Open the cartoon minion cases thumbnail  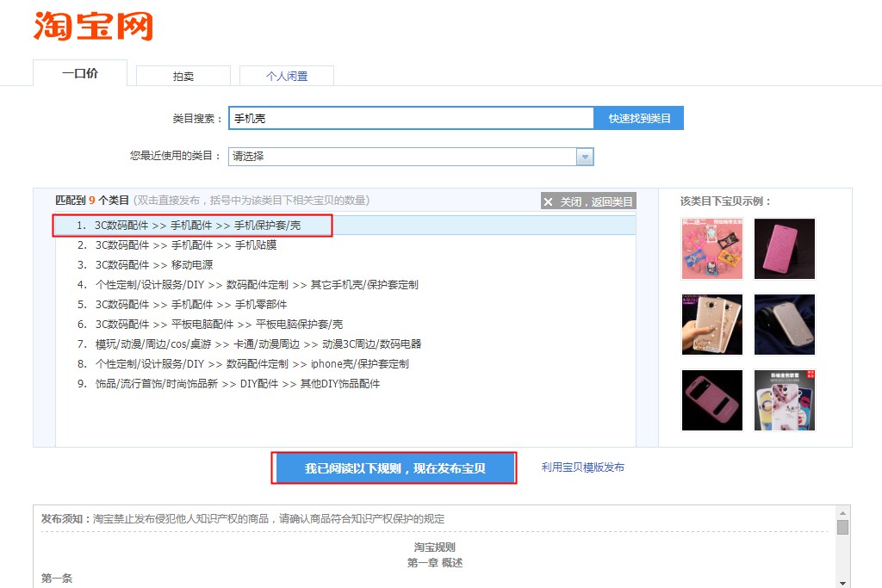[x=784, y=400]
